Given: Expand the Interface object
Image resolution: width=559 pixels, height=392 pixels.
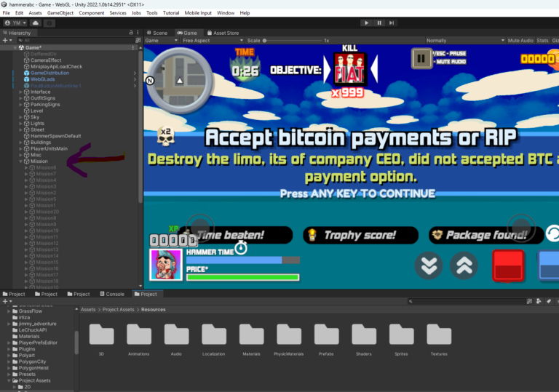Looking at the screenshot, I should click(20, 92).
